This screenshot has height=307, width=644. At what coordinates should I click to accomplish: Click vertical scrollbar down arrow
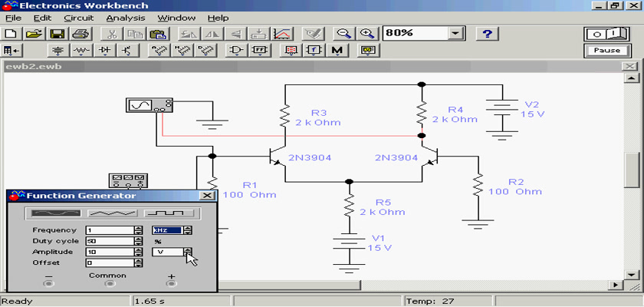click(x=631, y=275)
